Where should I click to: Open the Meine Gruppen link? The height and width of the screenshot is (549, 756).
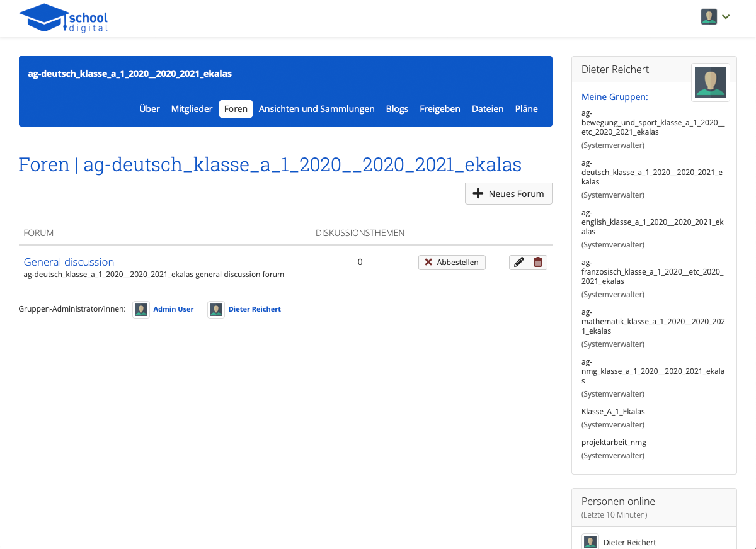click(x=614, y=97)
